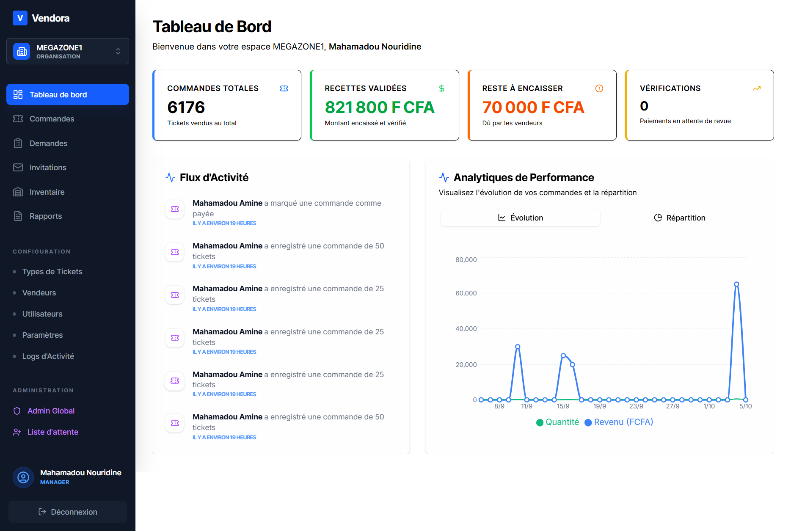The image size is (791, 532).
Task: Click the revenue data point peak near 11/9
Action: (518, 347)
